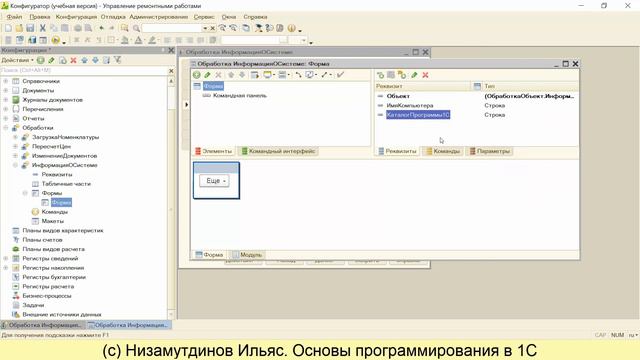The height and width of the screenshot is (360, 640).
Task: Open the Help icon in main toolbar
Action: point(291,28)
